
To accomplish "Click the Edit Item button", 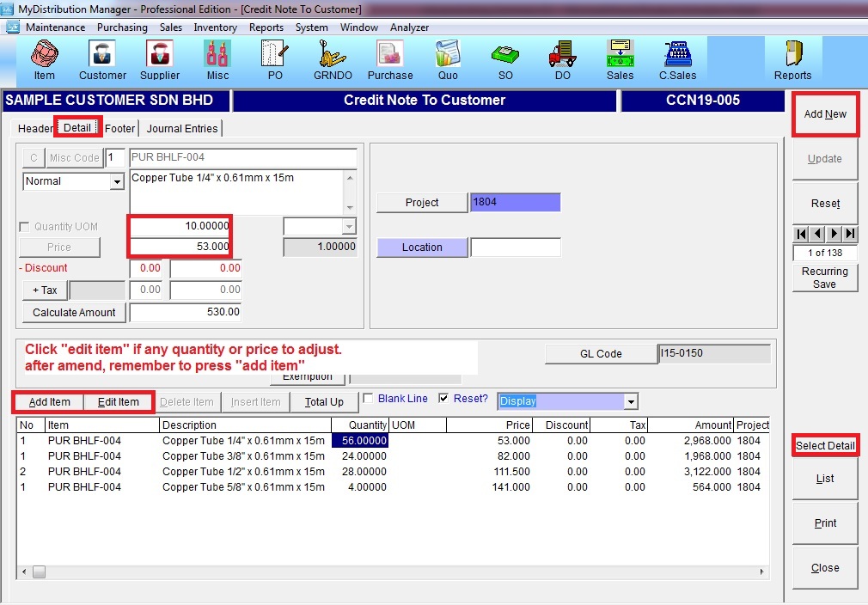I will click(x=118, y=402).
